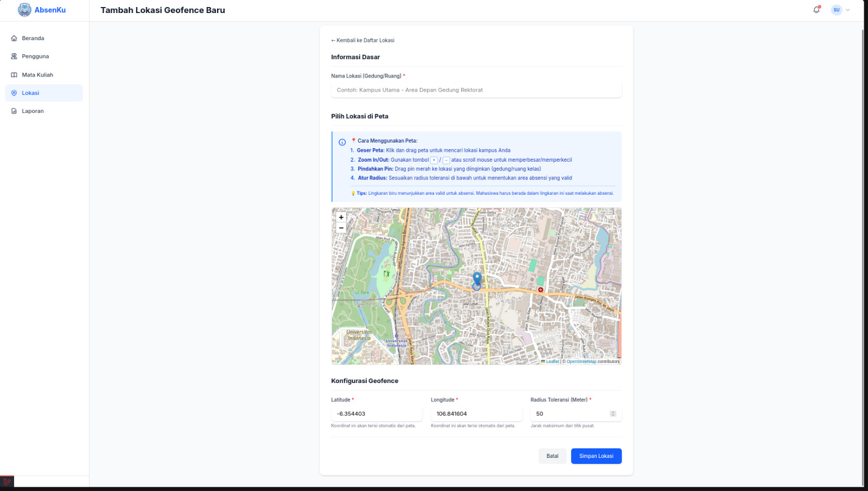This screenshot has height=491, width=868.
Task: Open Beranda in sidebar
Action: pyautogui.click(x=44, y=38)
